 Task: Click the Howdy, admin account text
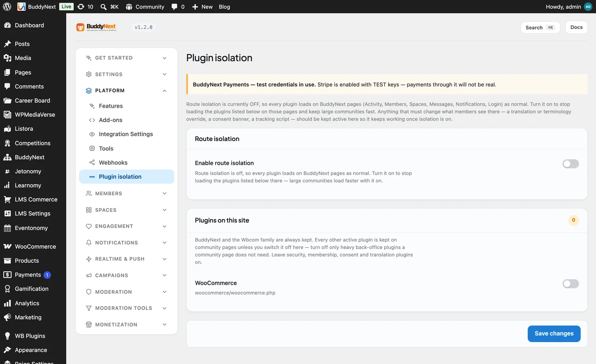[563, 7]
